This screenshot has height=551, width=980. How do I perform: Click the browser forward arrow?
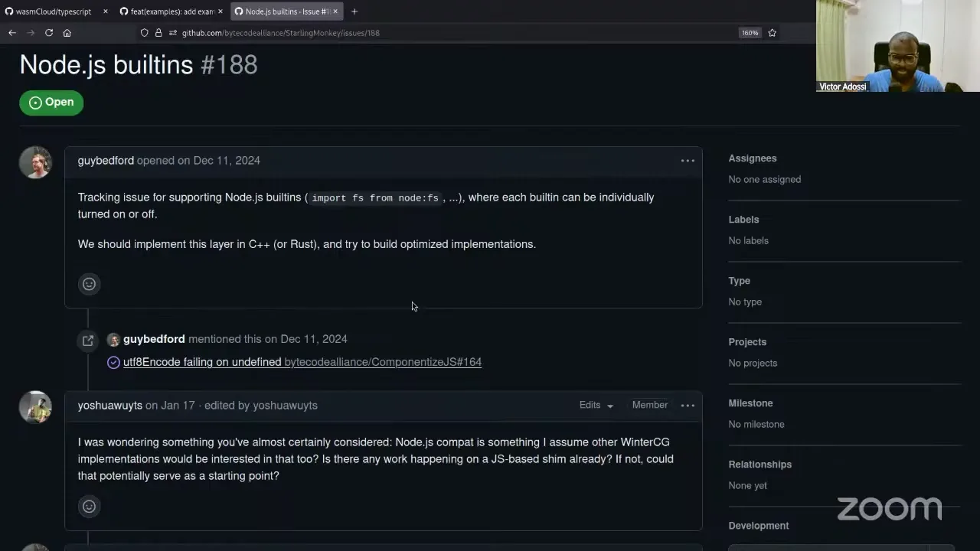pyautogui.click(x=31, y=33)
